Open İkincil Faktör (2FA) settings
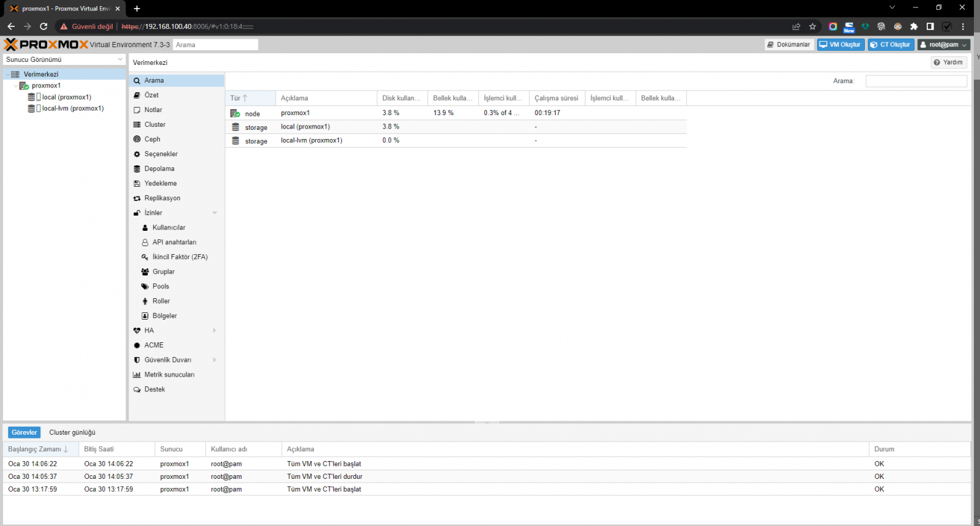 click(179, 257)
